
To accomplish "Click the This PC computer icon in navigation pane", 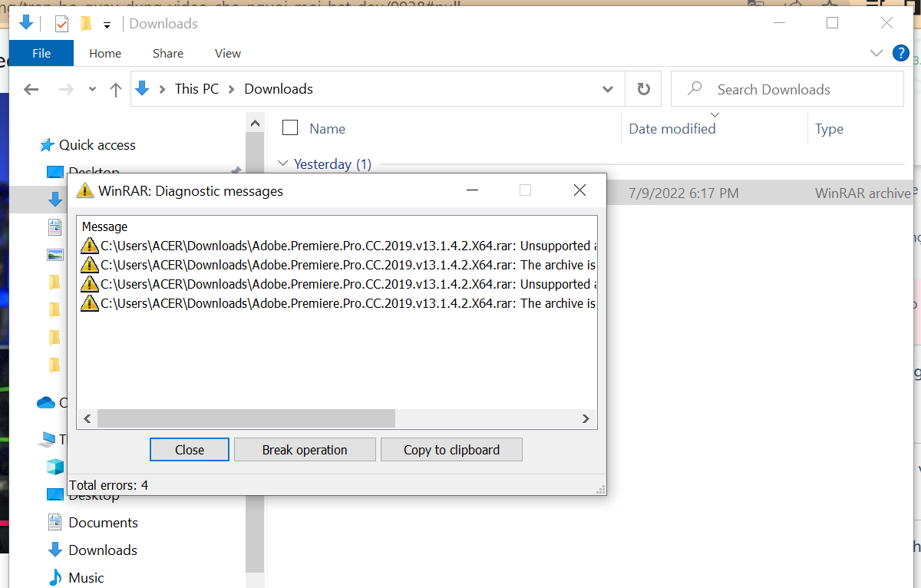I will point(48,440).
